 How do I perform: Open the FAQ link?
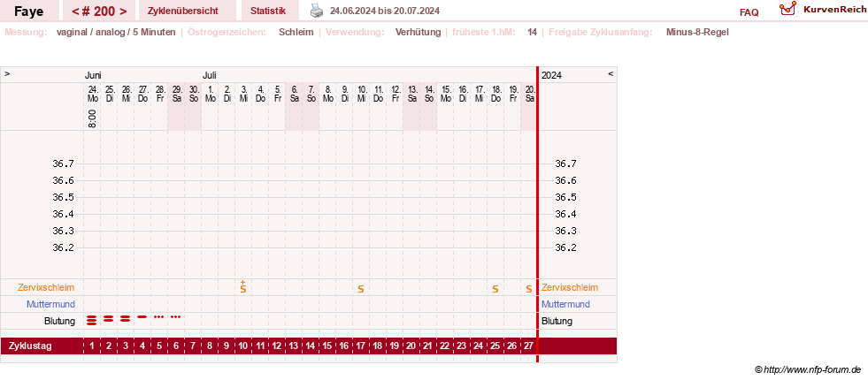749,12
